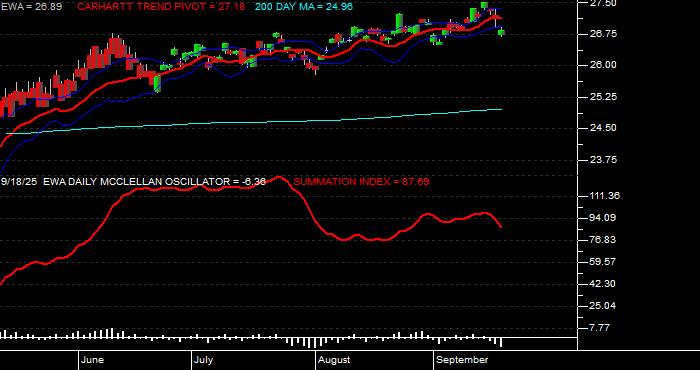700x370 pixels.
Task: Click the September month label
Action: pyautogui.click(x=462, y=360)
